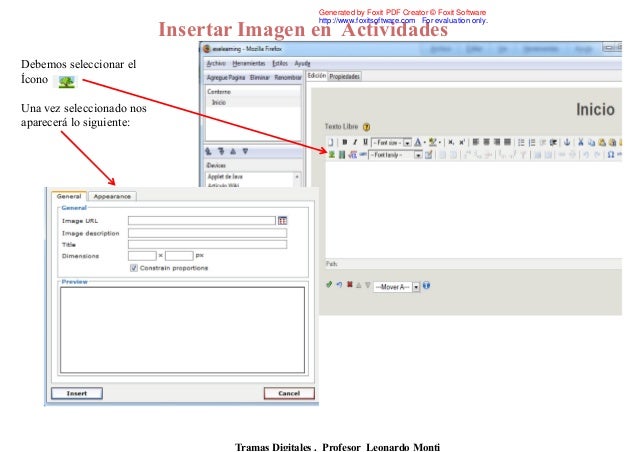The height and width of the screenshot is (452, 638).
Task: Justify text fully in the editor
Action: (x=507, y=142)
